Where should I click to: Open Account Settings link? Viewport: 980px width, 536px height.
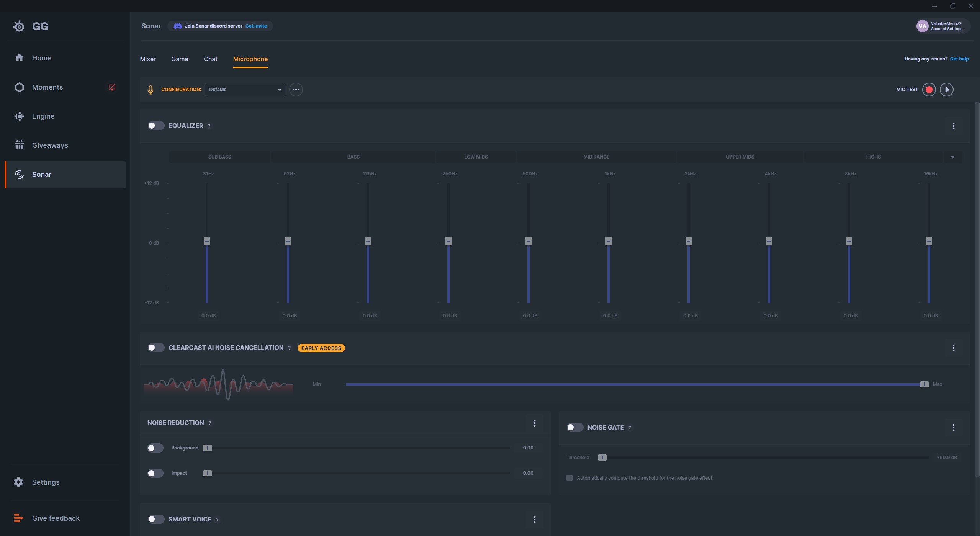[946, 29]
